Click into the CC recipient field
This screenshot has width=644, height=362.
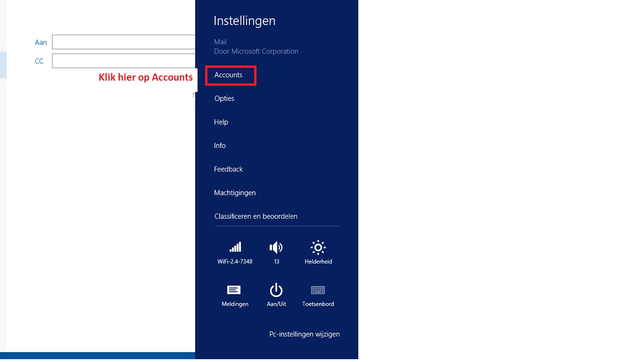click(x=124, y=61)
